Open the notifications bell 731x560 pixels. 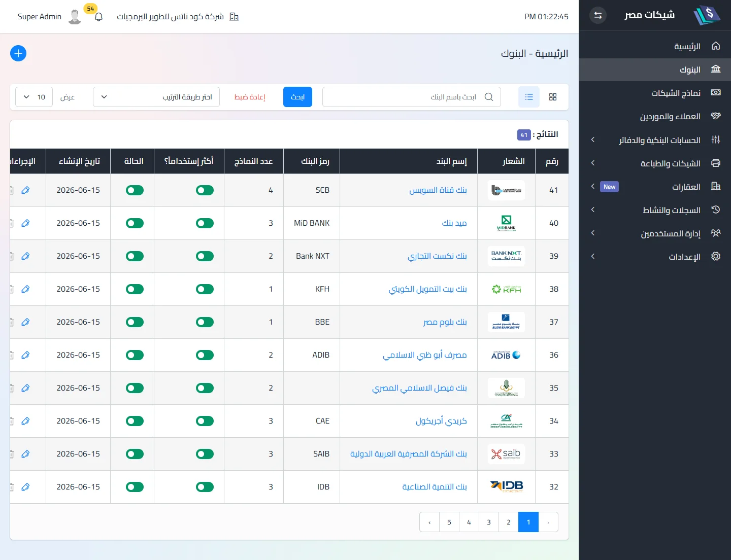(x=98, y=17)
